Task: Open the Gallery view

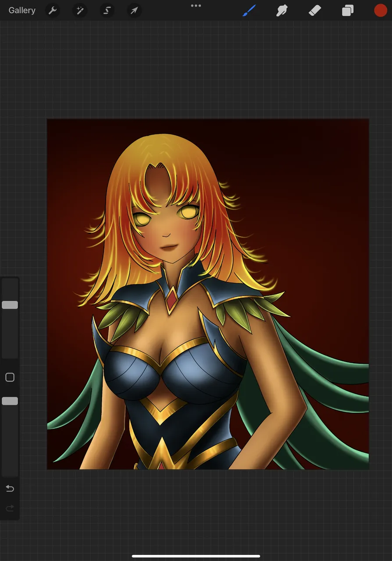Action: click(x=22, y=11)
